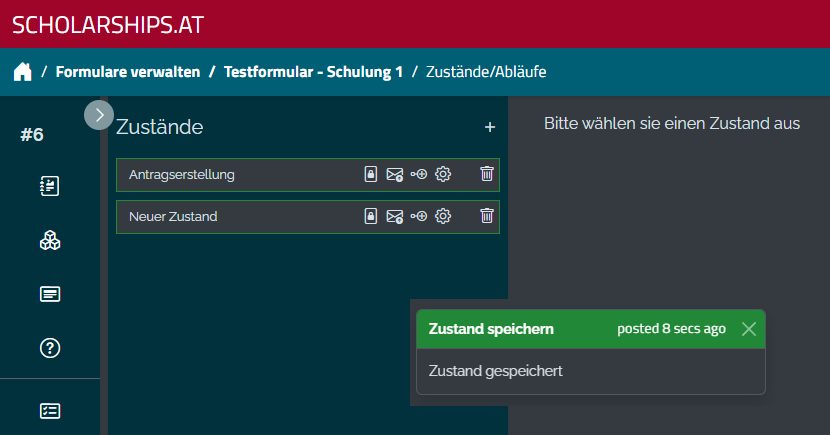Open email settings for Antragserstellung state
The image size is (830, 435).
(x=395, y=174)
